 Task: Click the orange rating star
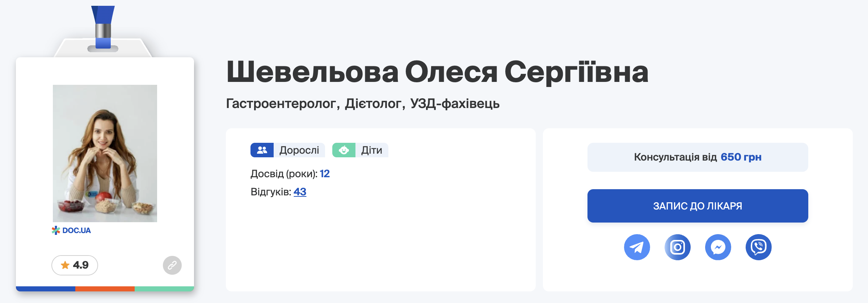click(x=65, y=265)
